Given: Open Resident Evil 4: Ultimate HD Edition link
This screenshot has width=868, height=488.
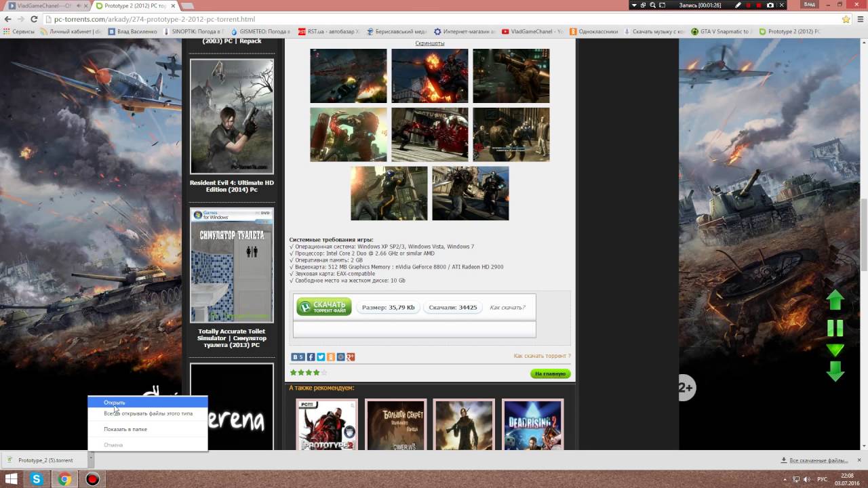Looking at the screenshot, I should (232, 186).
